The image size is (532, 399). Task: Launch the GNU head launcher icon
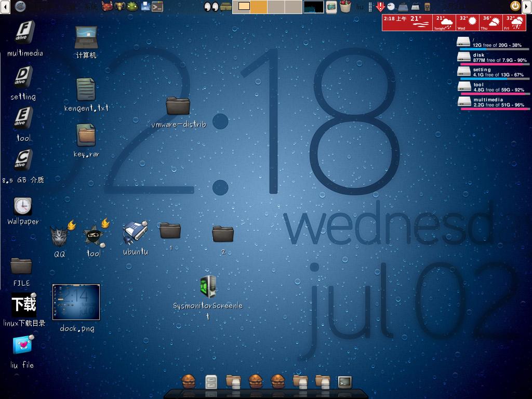[x=120, y=6]
